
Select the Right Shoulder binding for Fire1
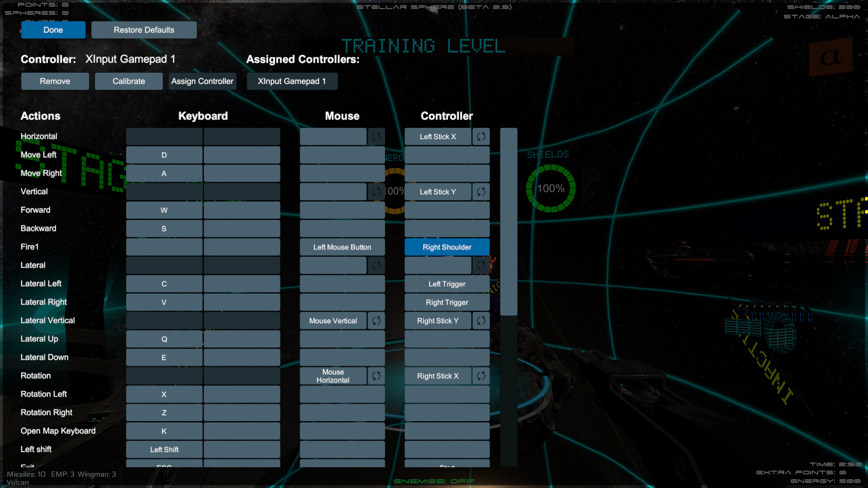pyautogui.click(x=447, y=247)
